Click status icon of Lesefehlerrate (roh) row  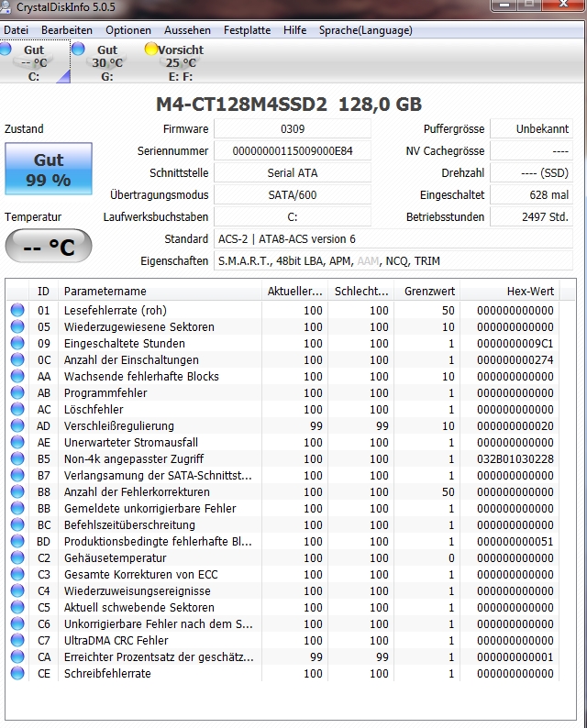click(x=17, y=310)
